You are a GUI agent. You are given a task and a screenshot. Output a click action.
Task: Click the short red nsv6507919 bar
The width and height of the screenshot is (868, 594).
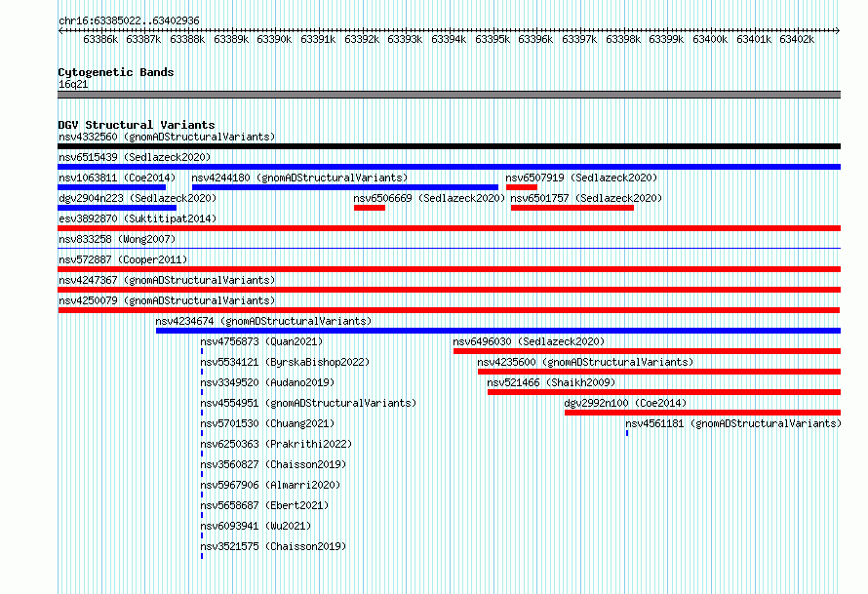point(522,187)
